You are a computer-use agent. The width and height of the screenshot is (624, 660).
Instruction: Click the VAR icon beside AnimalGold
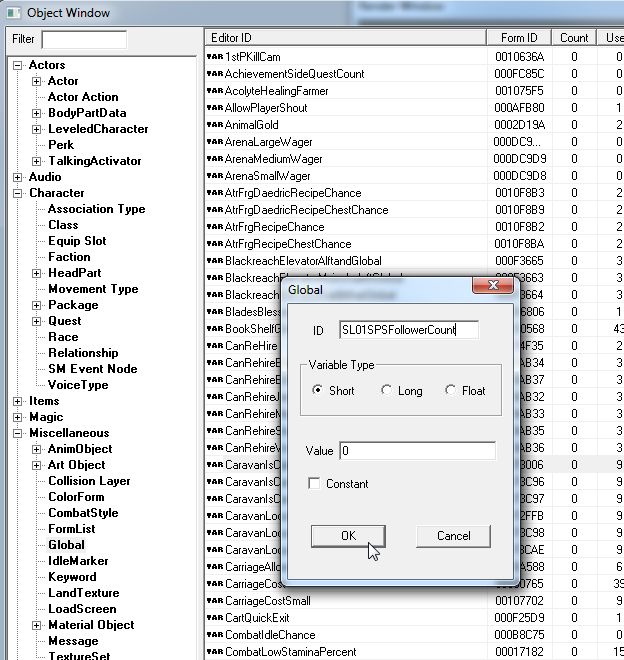coord(215,125)
